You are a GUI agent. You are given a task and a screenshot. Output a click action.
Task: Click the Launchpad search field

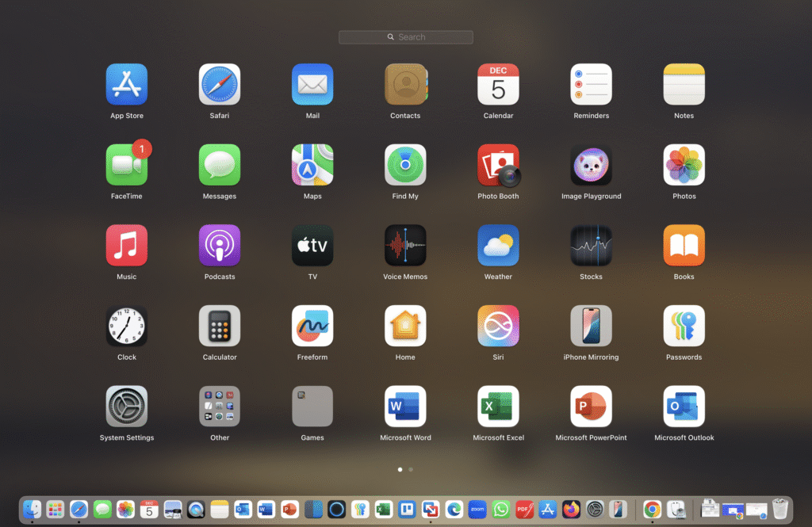point(405,36)
